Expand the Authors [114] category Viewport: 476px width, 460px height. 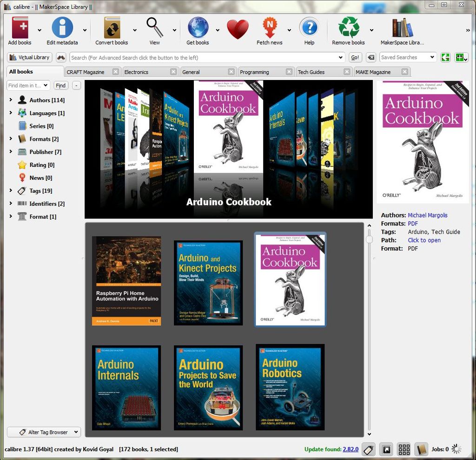[11, 99]
